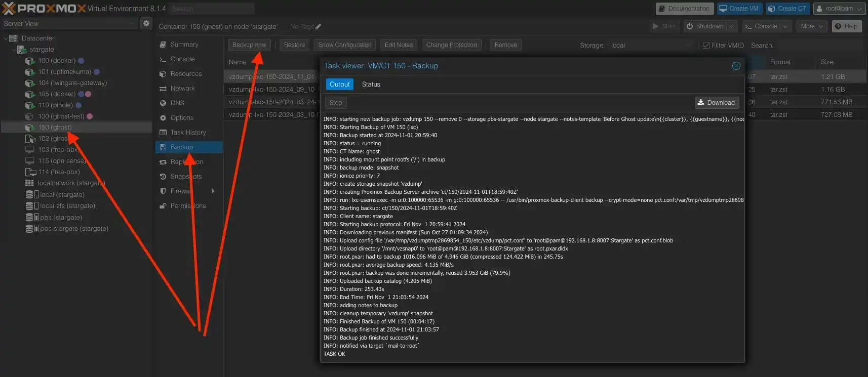The image size is (868, 377).
Task: Open the root@pam user menu
Action: click(839, 9)
